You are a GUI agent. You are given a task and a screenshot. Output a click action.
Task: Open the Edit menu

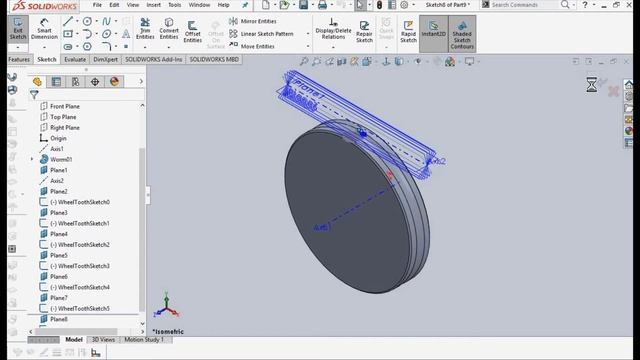click(x=114, y=5)
